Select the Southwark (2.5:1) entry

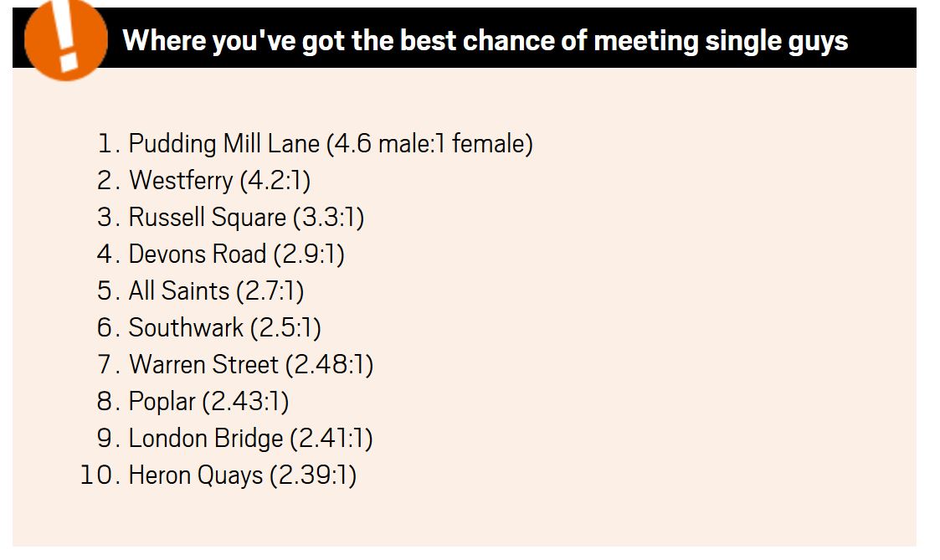tap(225, 328)
